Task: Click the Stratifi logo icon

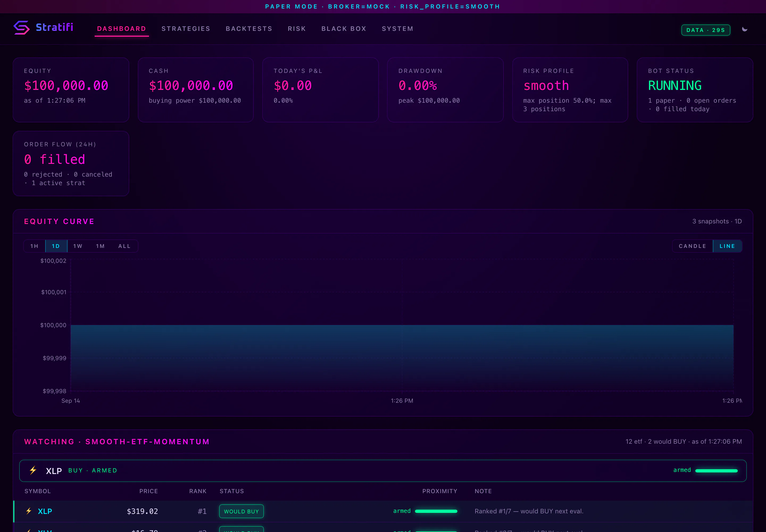Action: coord(22,28)
